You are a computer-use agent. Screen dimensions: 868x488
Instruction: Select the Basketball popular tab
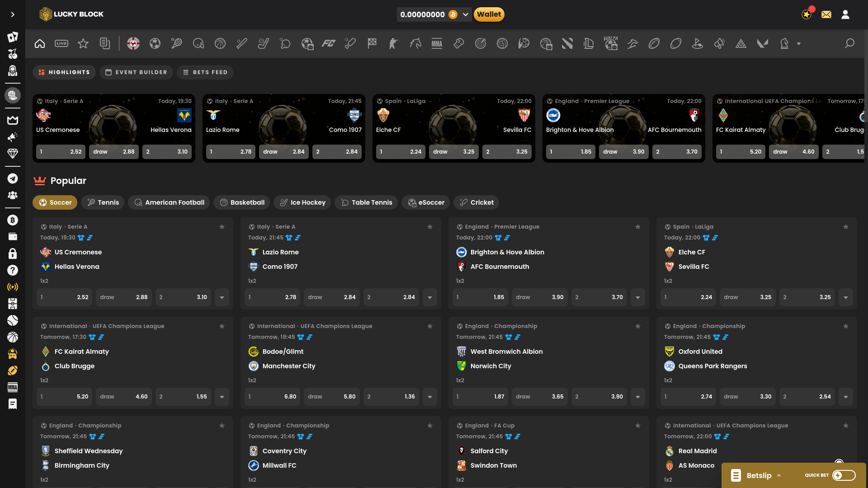[x=242, y=202]
